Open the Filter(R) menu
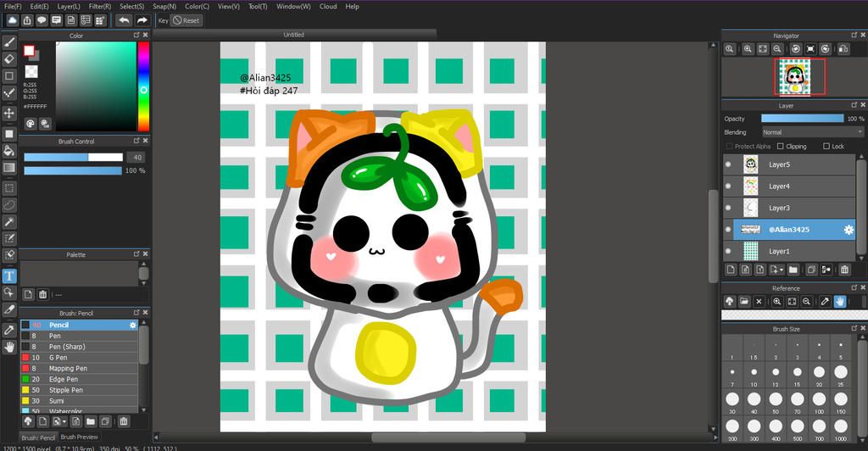The height and width of the screenshot is (451, 868). coord(100,6)
